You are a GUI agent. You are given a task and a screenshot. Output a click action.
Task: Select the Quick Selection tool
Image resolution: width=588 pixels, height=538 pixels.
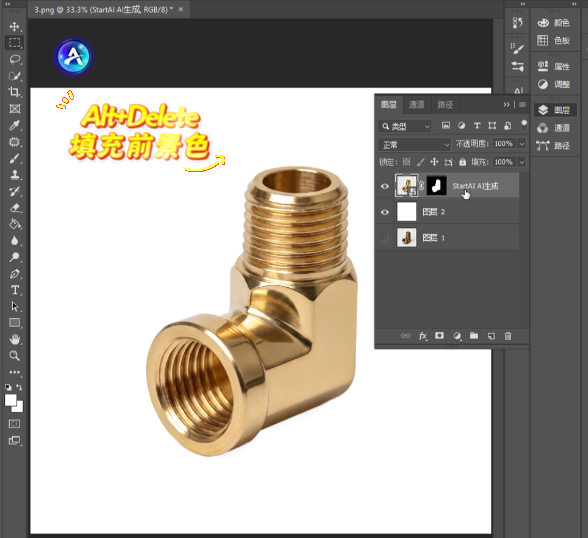click(14, 76)
